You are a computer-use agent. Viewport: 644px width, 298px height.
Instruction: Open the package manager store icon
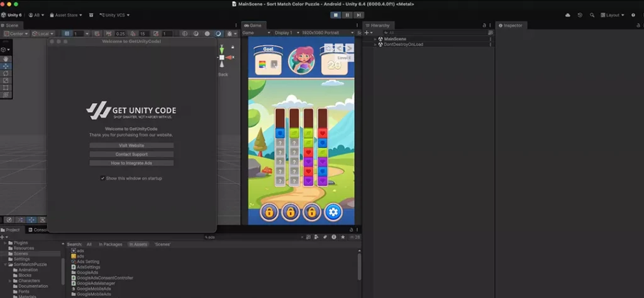point(91,15)
